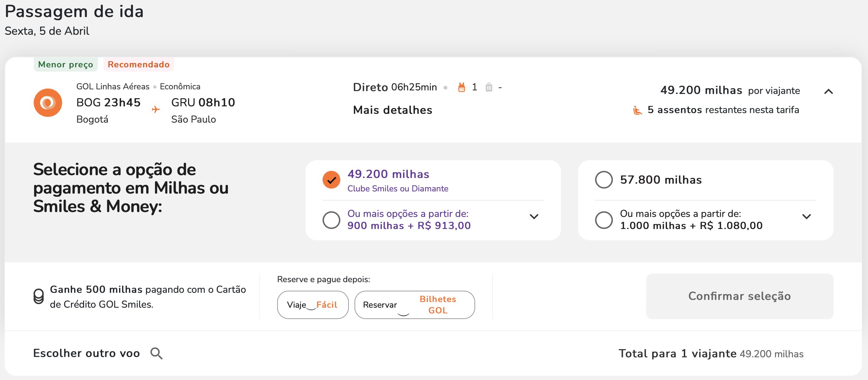Click 'Total para 1 viajante' summary text
Image resolution: width=868 pixels, height=380 pixels.
[677, 353]
